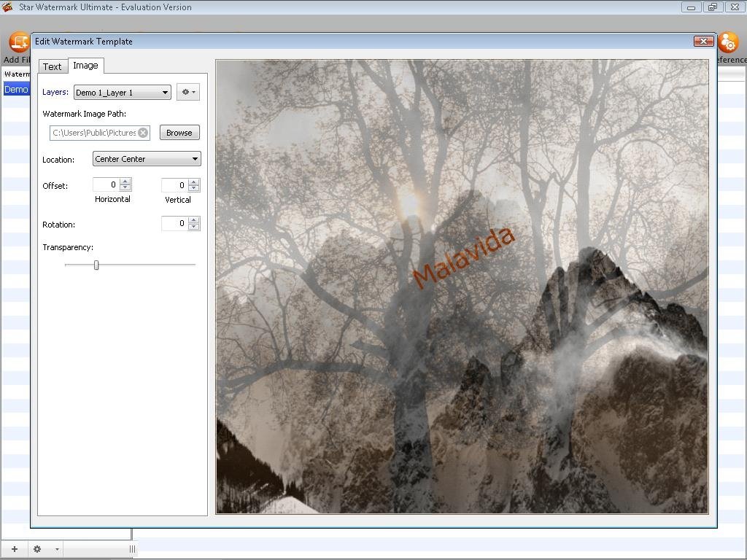The height and width of the screenshot is (560, 747).
Task: Select the Image tab
Action: coord(86,66)
